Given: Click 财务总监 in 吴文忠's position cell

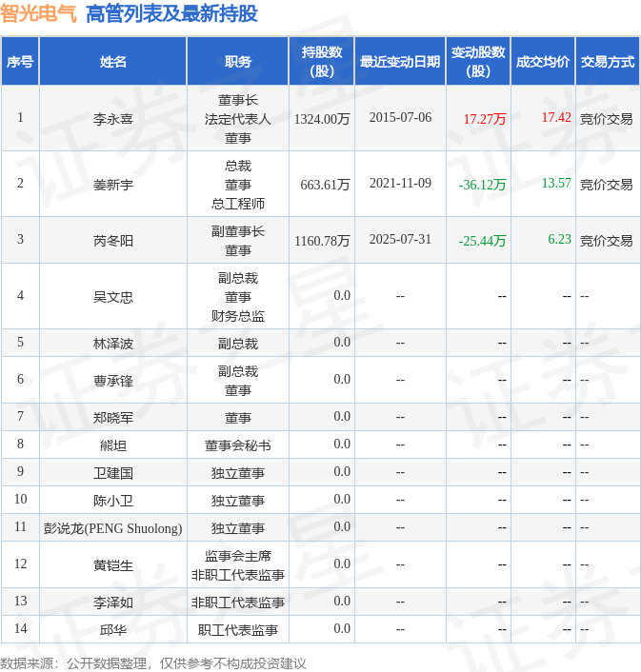Looking at the screenshot, I should coord(238,316).
